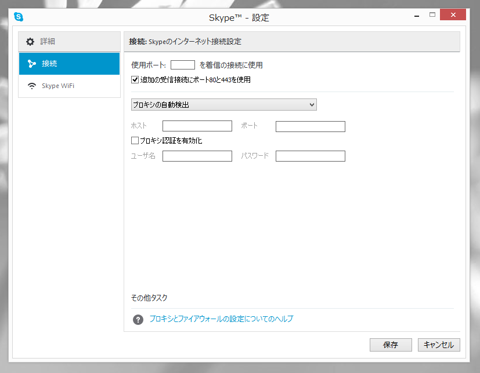The height and width of the screenshot is (373, 480).
Task: Open the 詳細 settings section
Action: tap(69, 42)
